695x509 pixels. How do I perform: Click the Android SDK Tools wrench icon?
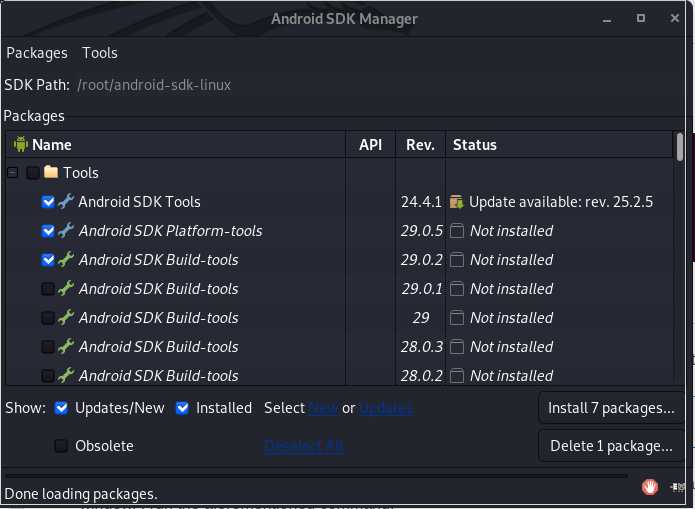pos(66,201)
